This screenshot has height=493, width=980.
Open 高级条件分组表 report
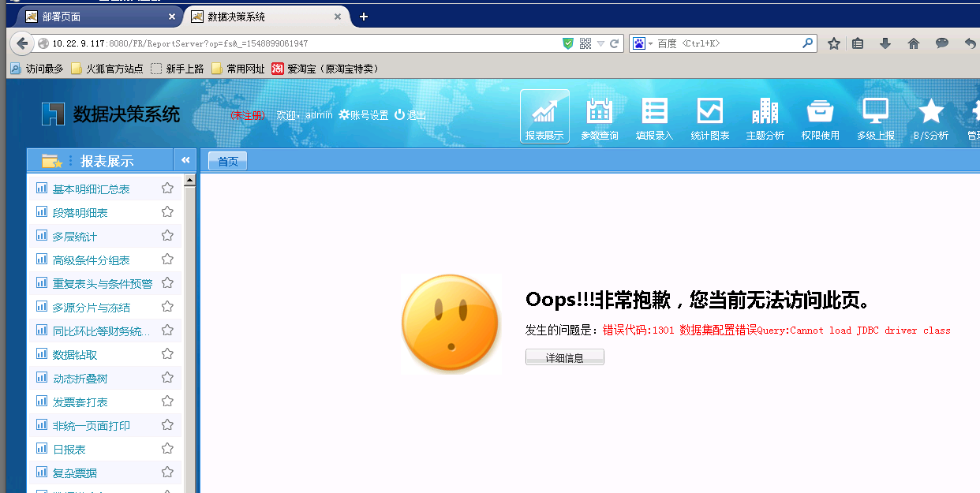[x=92, y=260]
